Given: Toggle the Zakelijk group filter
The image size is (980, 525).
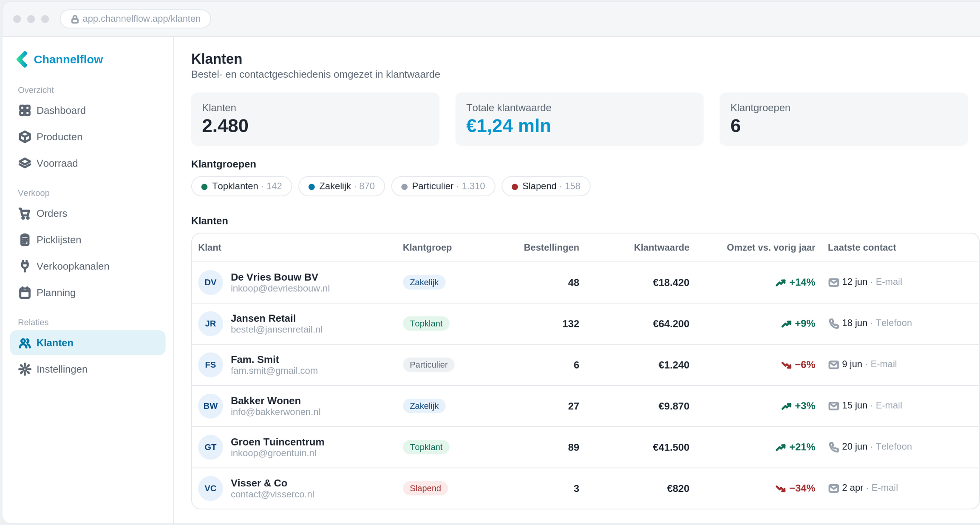Looking at the screenshot, I should click(341, 186).
